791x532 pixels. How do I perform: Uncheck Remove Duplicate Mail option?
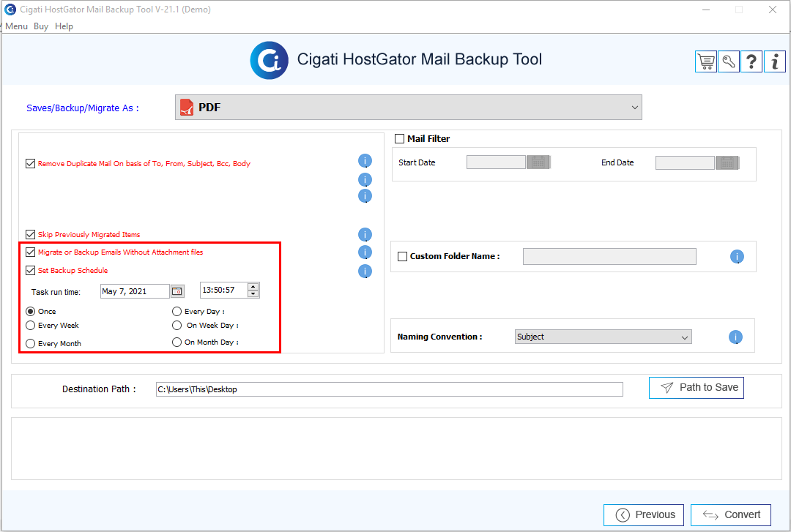(30, 163)
